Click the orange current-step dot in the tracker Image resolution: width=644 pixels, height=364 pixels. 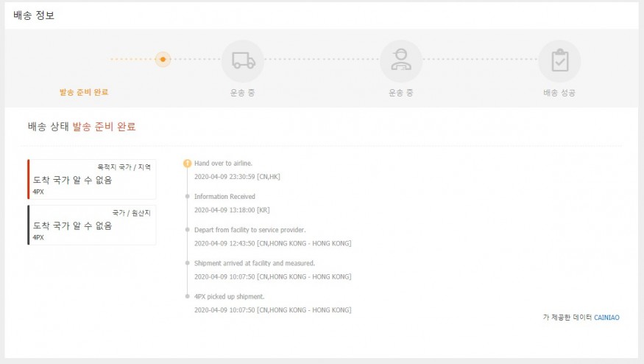(x=163, y=59)
